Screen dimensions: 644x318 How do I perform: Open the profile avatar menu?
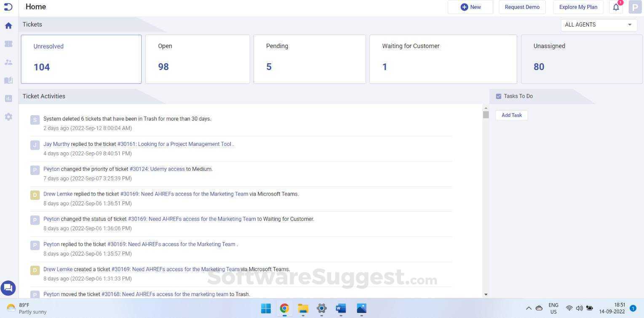635,7
